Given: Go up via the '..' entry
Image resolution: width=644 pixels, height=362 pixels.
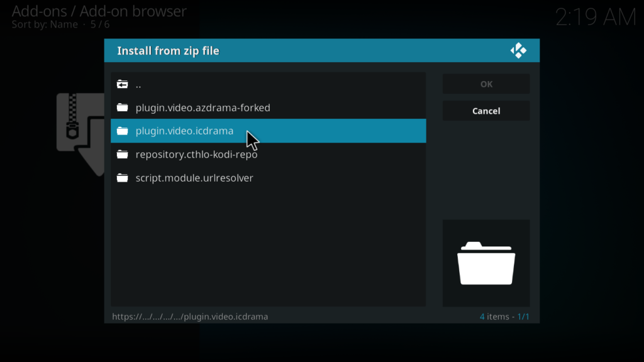Looking at the screenshot, I should (x=268, y=84).
